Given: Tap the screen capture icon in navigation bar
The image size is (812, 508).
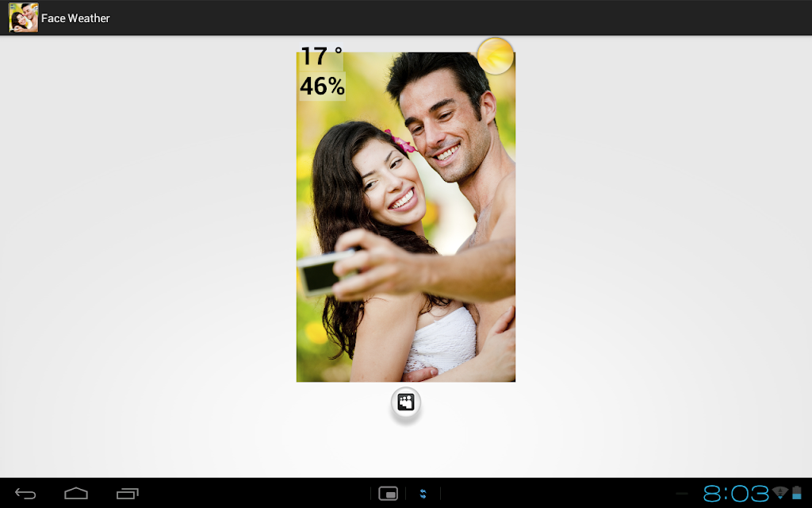Looking at the screenshot, I should [x=389, y=494].
